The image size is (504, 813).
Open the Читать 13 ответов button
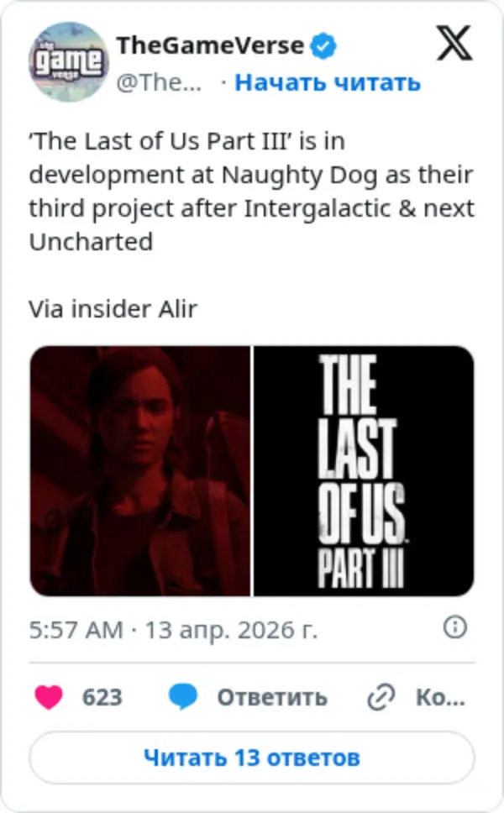252,758
